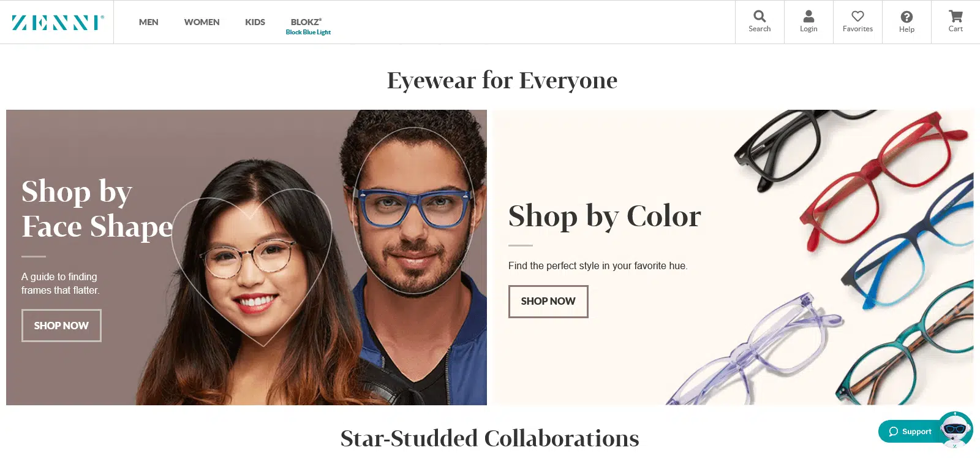Open the WOMEN menu

pos(202,22)
